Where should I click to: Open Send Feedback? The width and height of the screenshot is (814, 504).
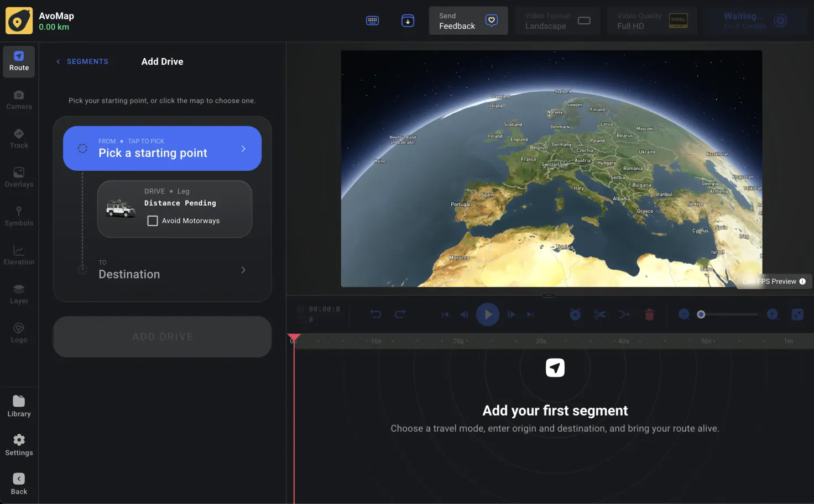(x=468, y=21)
